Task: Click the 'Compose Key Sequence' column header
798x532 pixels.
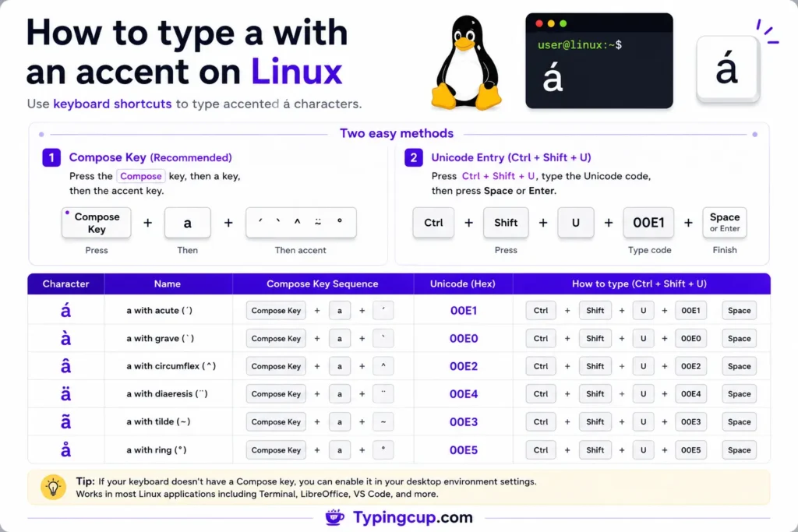Action: click(323, 284)
